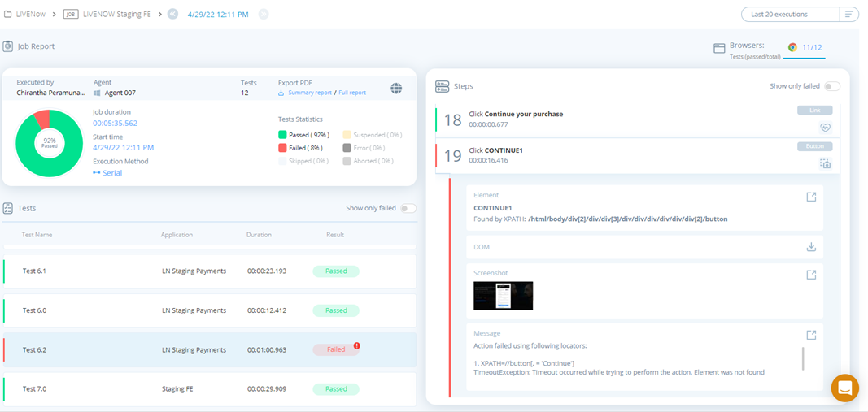Click the Failed status badge on Test 6.2
868x412 pixels.
tap(336, 349)
